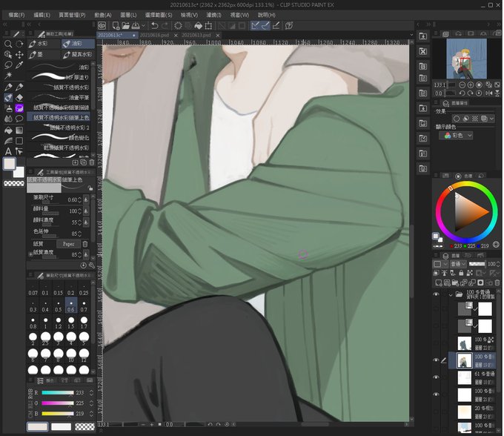Toggle snap to ruler in command bar

[x=255, y=26]
